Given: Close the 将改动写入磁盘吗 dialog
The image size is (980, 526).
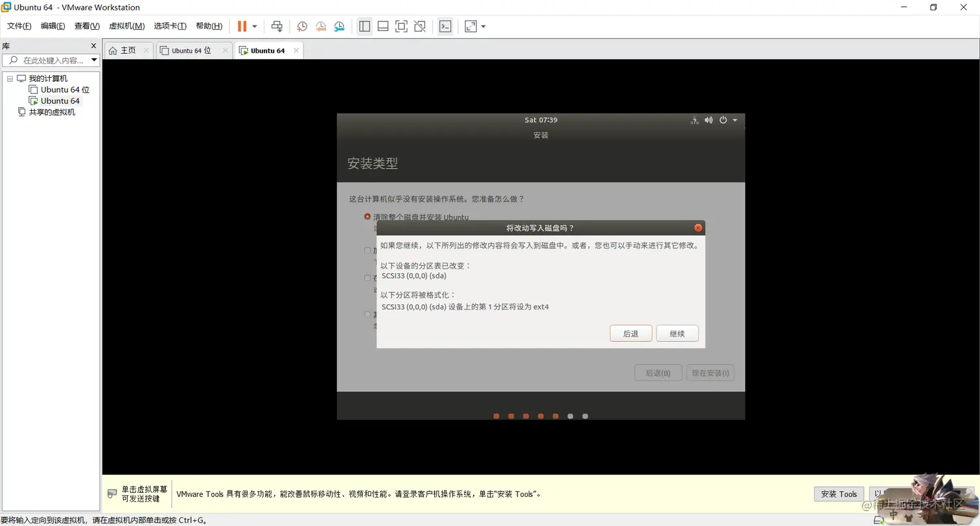Looking at the screenshot, I should 698,228.
